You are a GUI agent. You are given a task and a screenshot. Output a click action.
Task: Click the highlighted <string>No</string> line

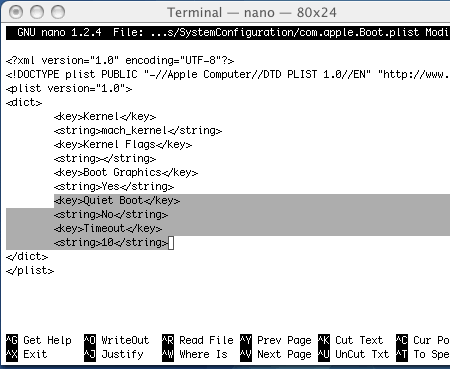tap(111, 214)
